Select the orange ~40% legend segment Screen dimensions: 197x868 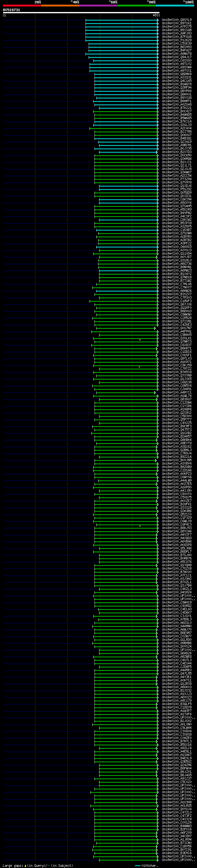click(60, 6)
